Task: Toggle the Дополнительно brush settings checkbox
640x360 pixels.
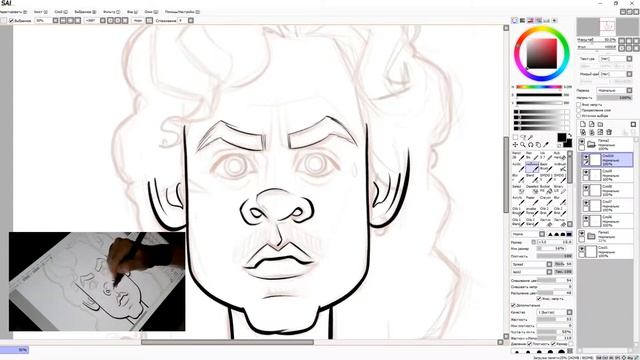Action: click(x=513, y=305)
